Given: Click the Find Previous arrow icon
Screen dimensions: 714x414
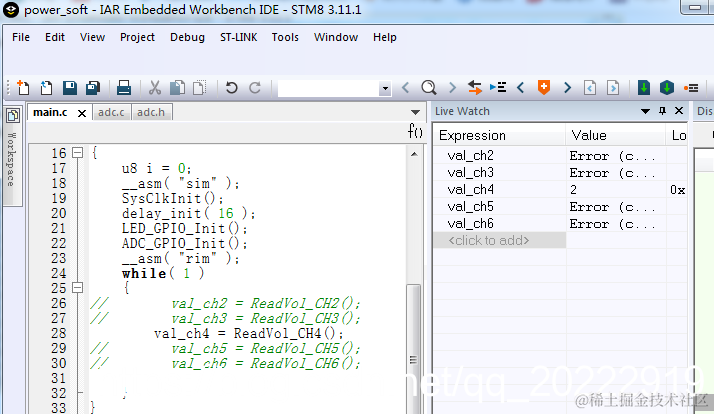Looking at the screenshot, I should pos(405,87).
